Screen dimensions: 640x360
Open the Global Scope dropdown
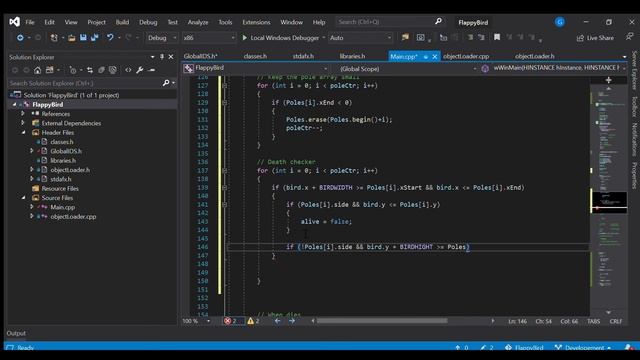(x=408, y=69)
